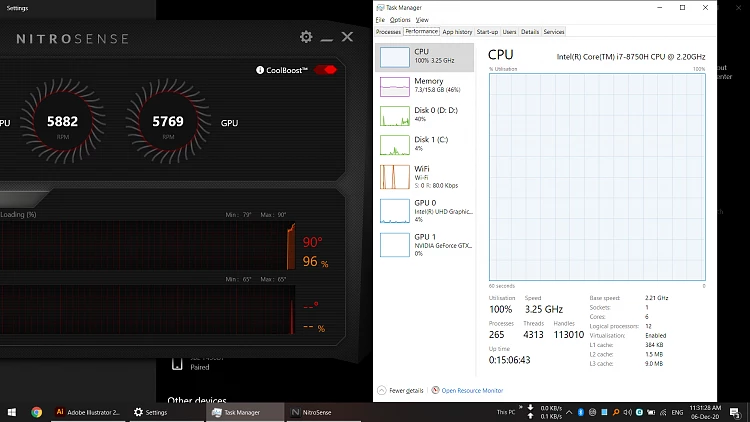Click the orange magnifier tray icon
Viewport: 750px width, 422px height.
(616, 412)
